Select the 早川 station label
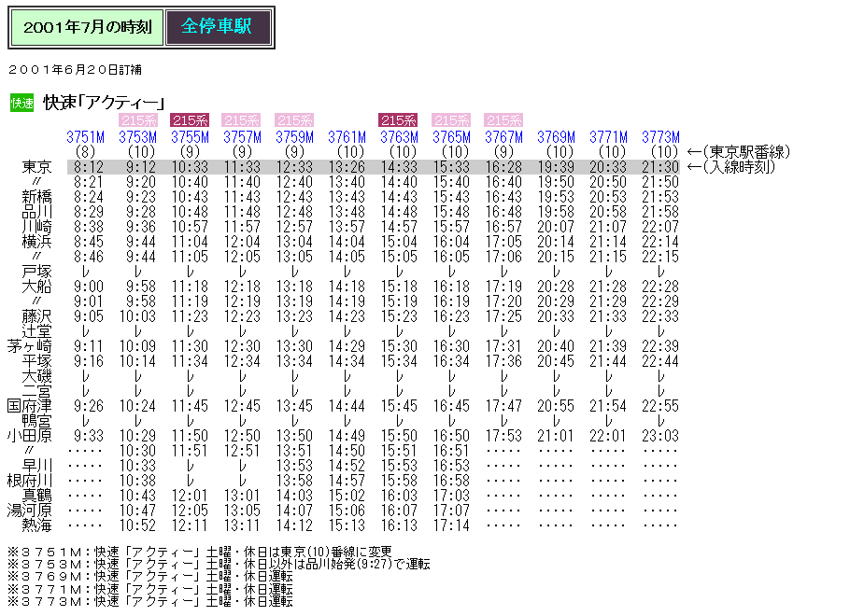This screenshot has width=850, height=616. [36, 466]
